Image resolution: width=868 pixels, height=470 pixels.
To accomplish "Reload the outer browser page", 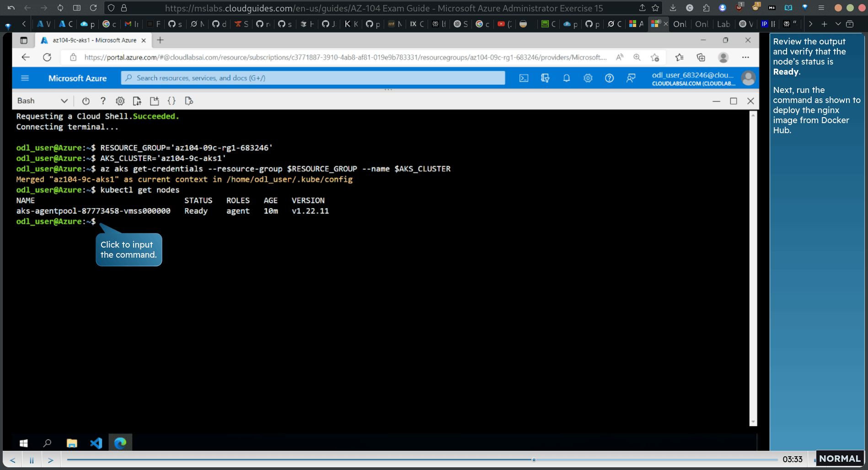I will (93, 8).
